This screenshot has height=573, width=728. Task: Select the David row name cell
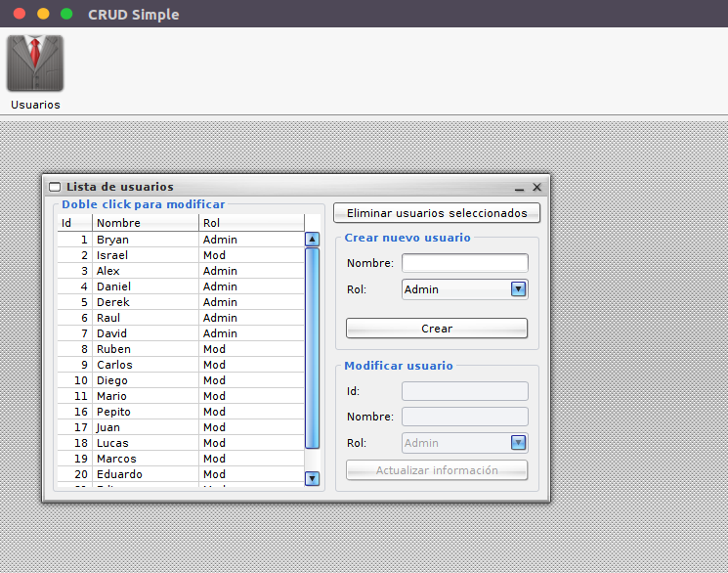point(146,333)
